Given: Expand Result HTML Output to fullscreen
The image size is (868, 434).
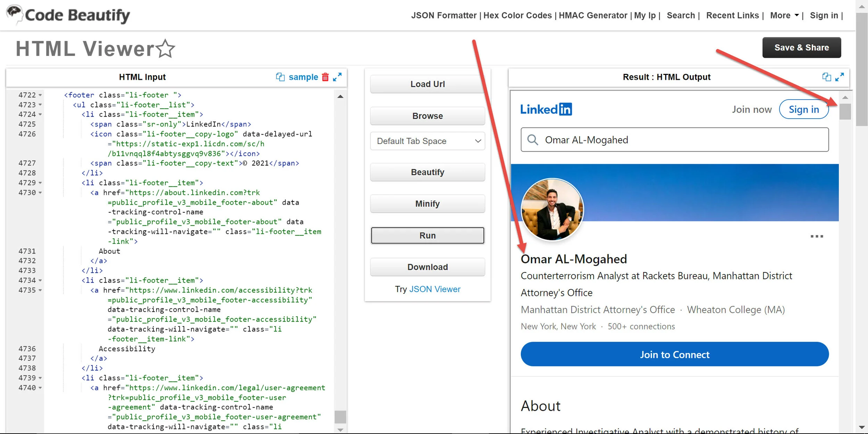Looking at the screenshot, I should click(840, 77).
